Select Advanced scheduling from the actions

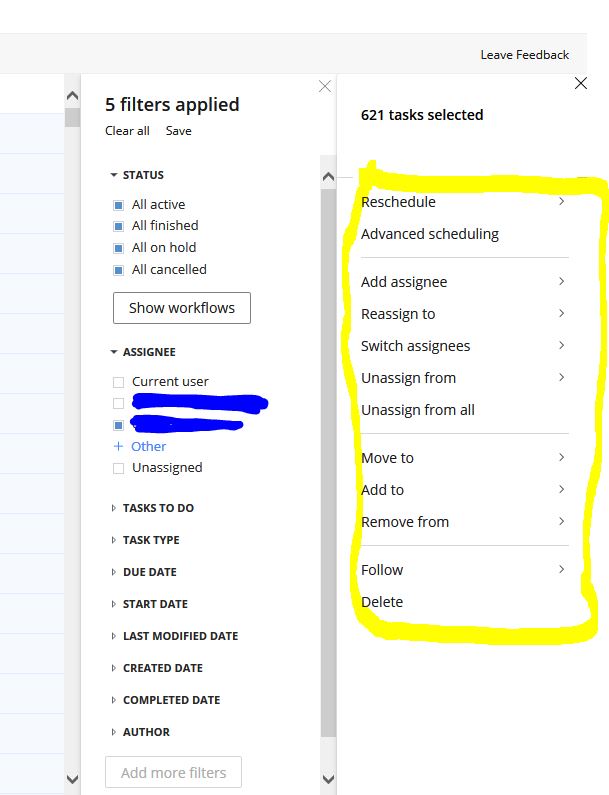click(x=429, y=234)
